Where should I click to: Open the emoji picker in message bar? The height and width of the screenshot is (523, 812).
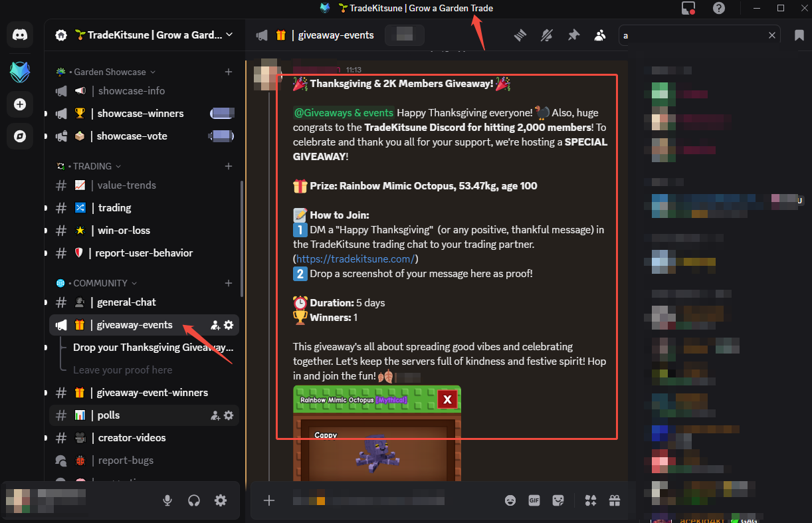(x=510, y=500)
